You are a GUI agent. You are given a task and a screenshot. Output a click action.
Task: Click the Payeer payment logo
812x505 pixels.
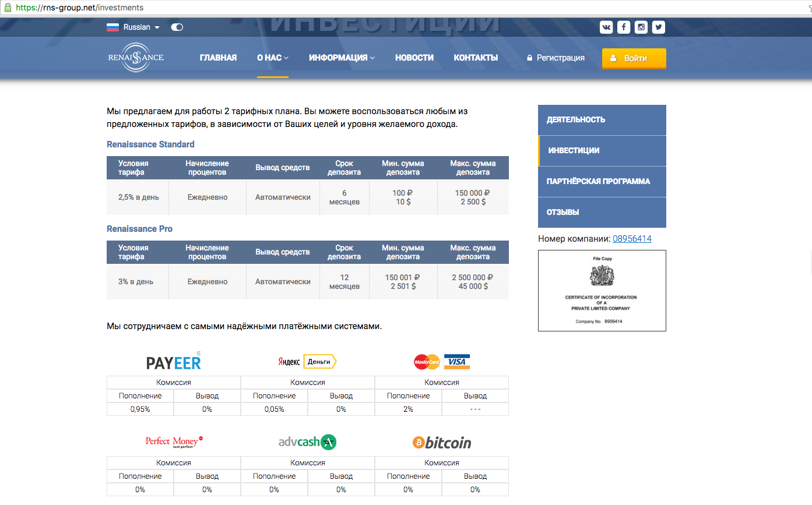pos(174,362)
